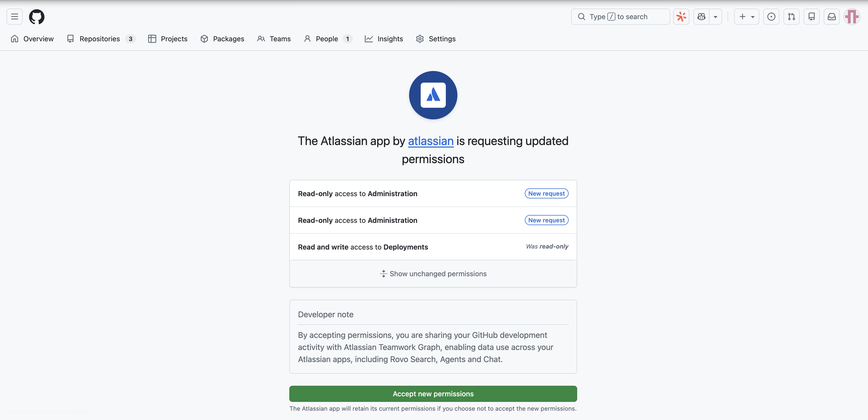The width and height of the screenshot is (868, 420).
Task: Open the Pull requests icon
Action: coord(791,17)
